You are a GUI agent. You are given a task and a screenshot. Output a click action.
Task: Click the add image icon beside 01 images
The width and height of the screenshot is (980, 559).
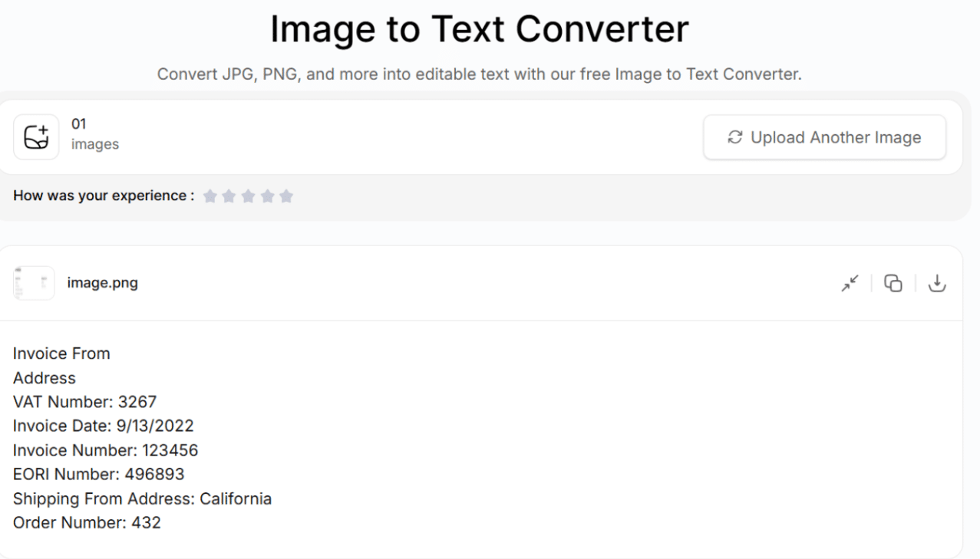pyautogui.click(x=36, y=136)
